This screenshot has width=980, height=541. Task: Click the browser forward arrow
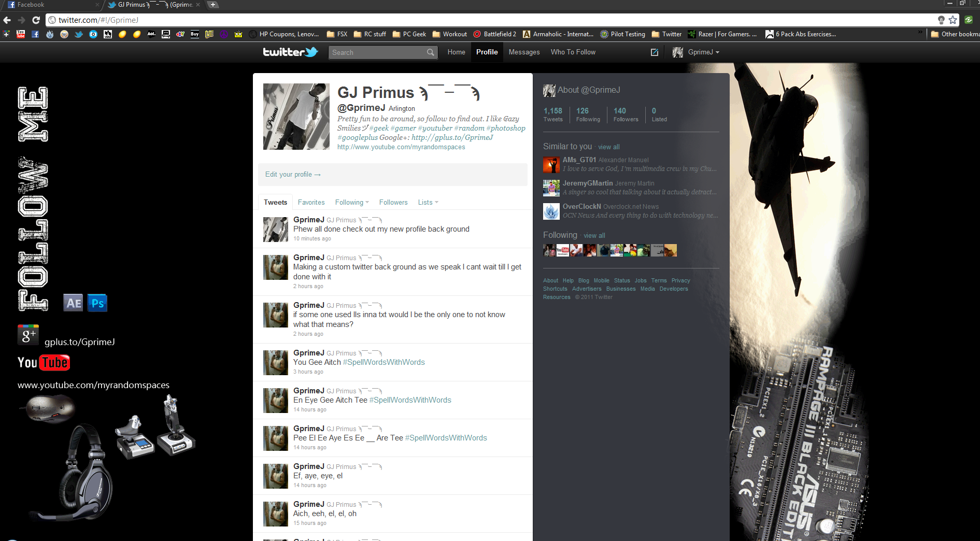21,20
